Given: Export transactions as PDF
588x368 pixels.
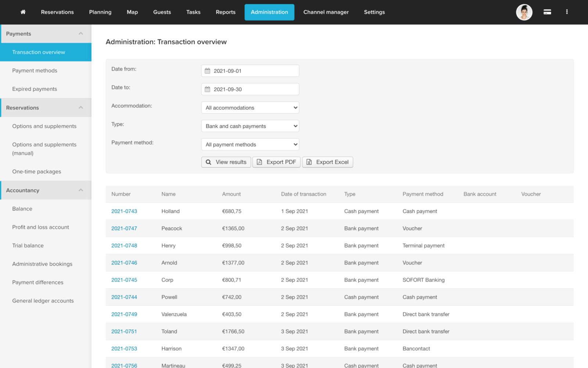Looking at the screenshot, I should click(276, 162).
